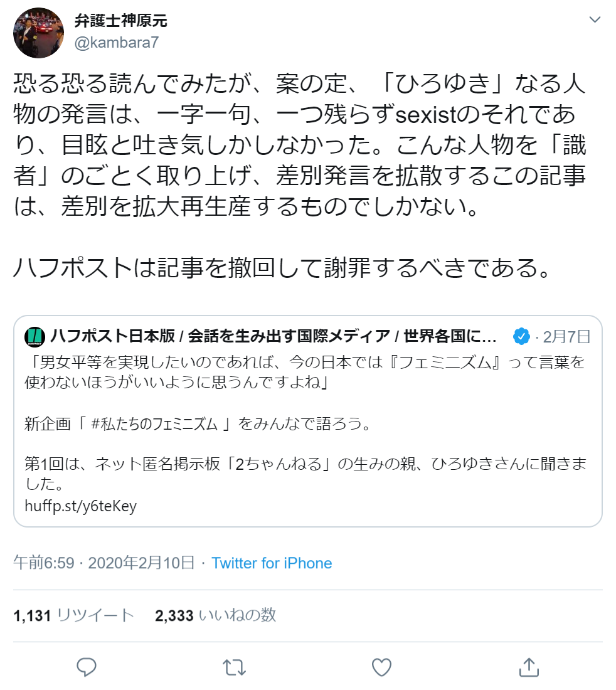Click the timestamp 午前6:59 · 2020年2月10日

[104, 563]
